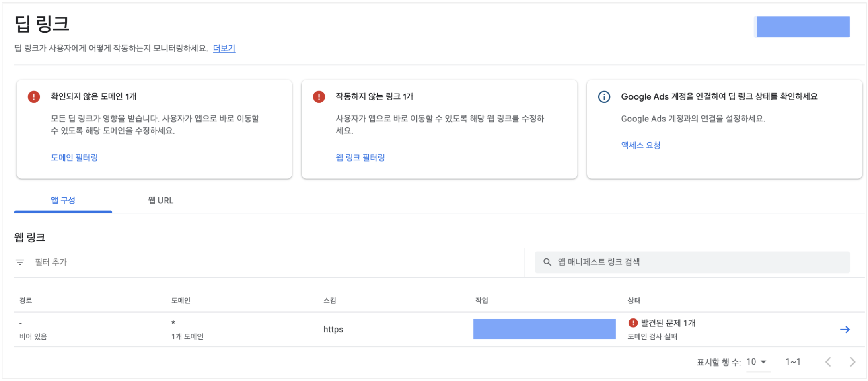Screen dimensions: 868x381
Task: Click the info icon on Google Ads card
Action: point(604,97)
